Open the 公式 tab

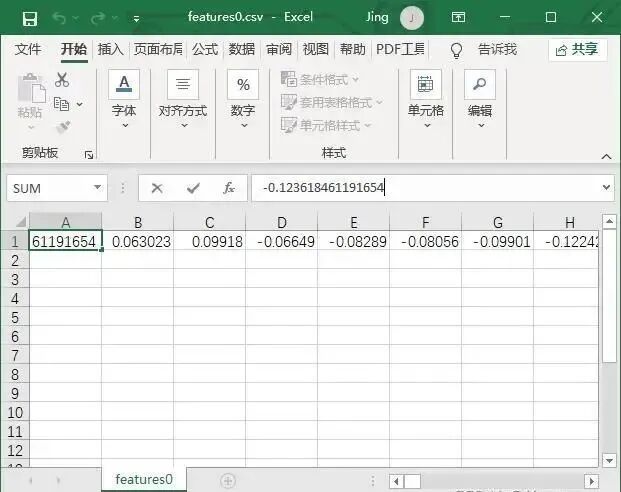tap(205, 50)
